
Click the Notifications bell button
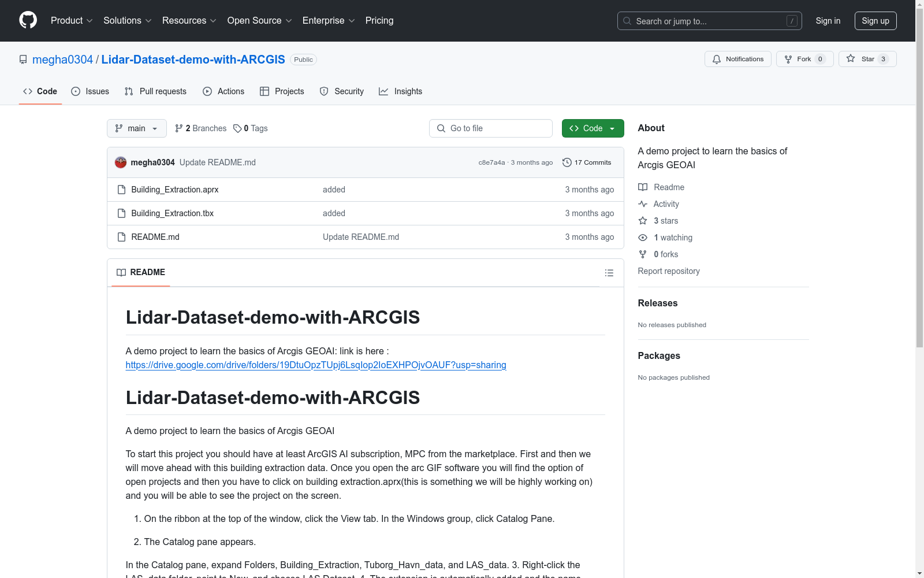[x=737, y=59]
